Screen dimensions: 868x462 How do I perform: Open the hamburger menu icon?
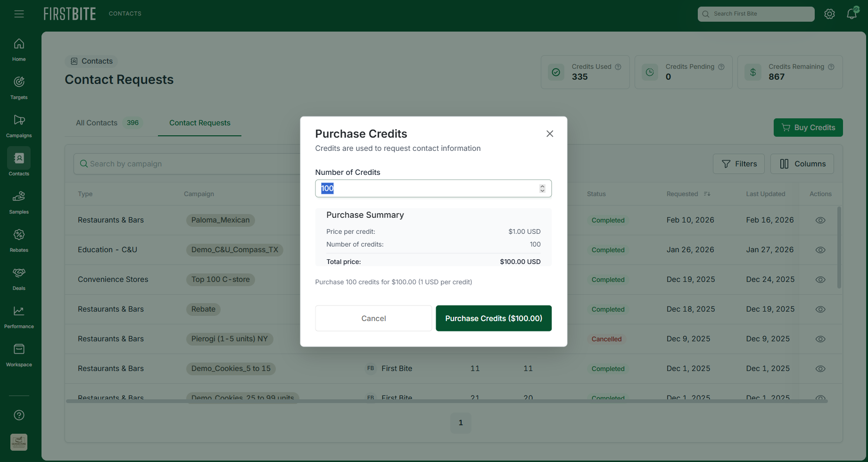(x=19, y=14)
